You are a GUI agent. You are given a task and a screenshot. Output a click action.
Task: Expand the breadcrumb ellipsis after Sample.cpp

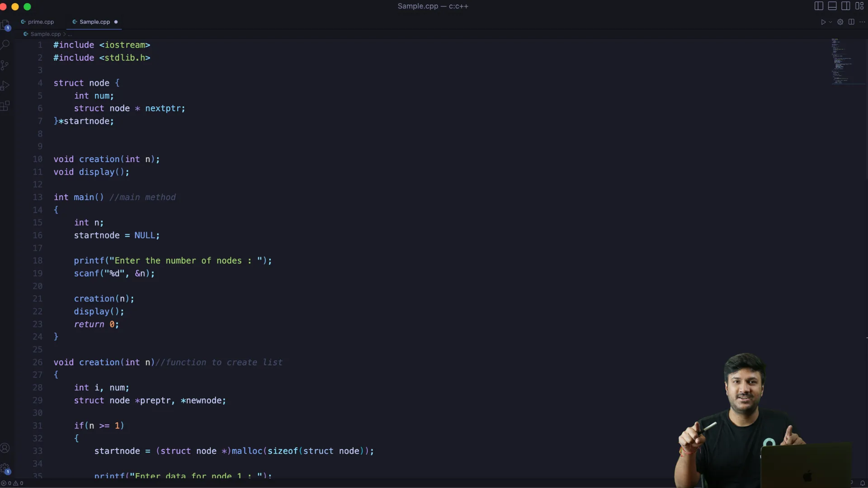tap(70, 34)
